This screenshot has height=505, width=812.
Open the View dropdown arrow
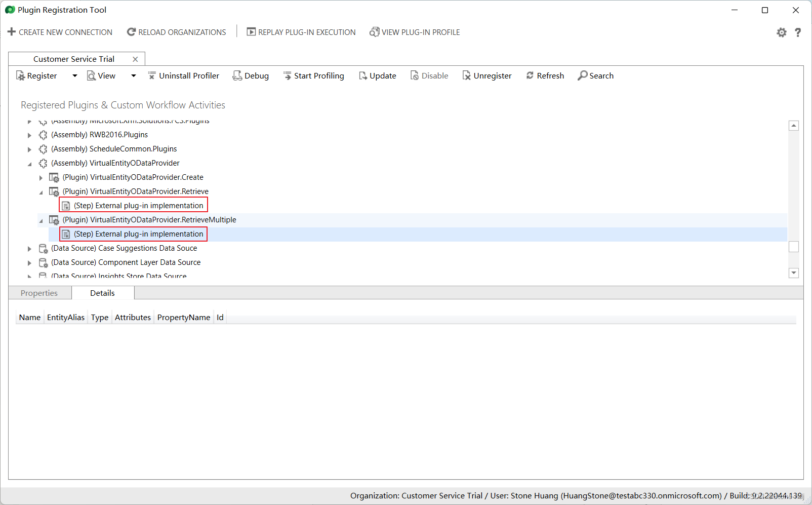coord(133,75)
